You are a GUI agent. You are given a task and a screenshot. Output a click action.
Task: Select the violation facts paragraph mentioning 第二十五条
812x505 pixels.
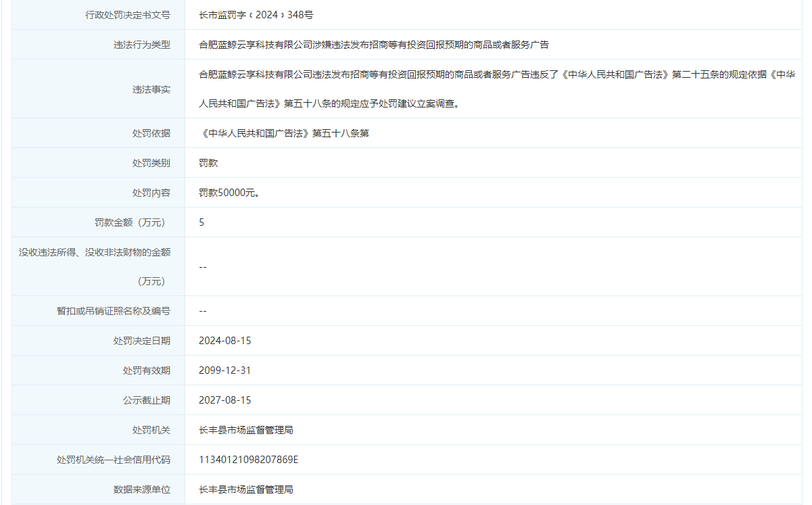pos(497,89)
